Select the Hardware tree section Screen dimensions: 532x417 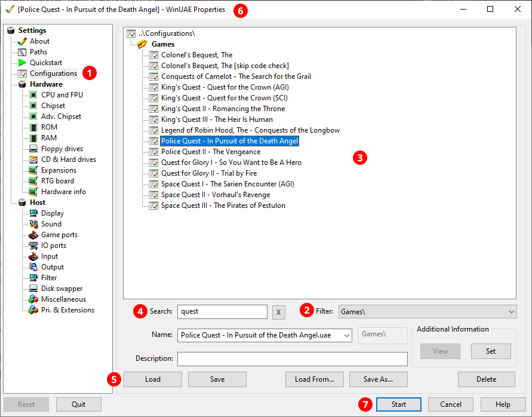point(46,84)
